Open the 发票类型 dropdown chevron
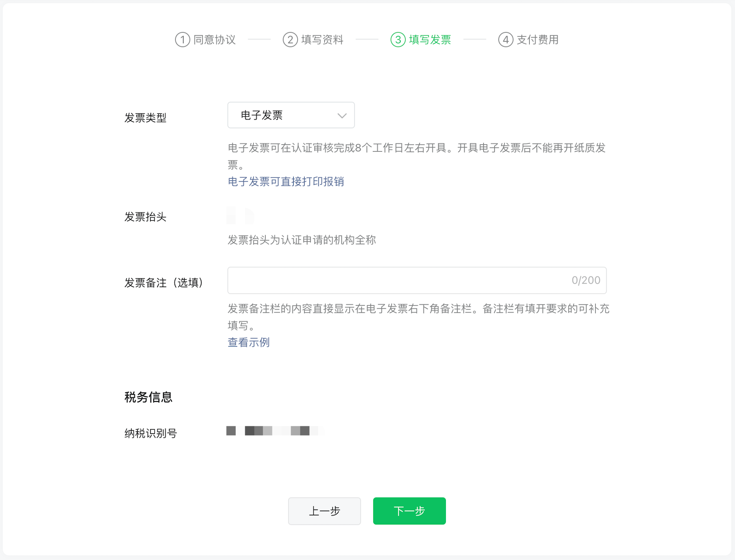Viewport: 735px width, 560px height. coord(342,116)
